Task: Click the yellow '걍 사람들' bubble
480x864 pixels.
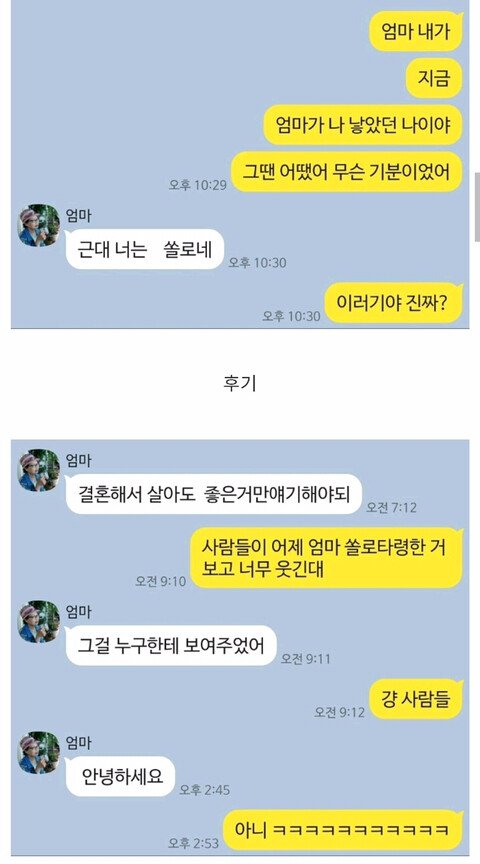Action: click(416, 699)
